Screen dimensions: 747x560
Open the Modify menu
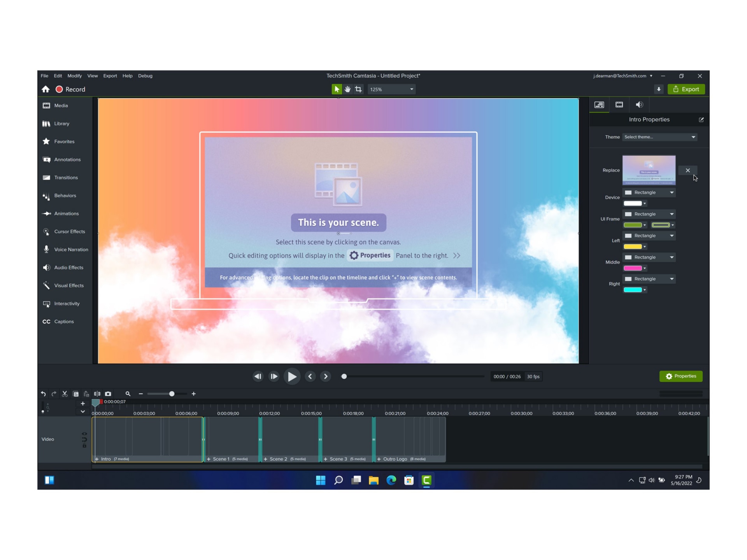coord(74,76)
